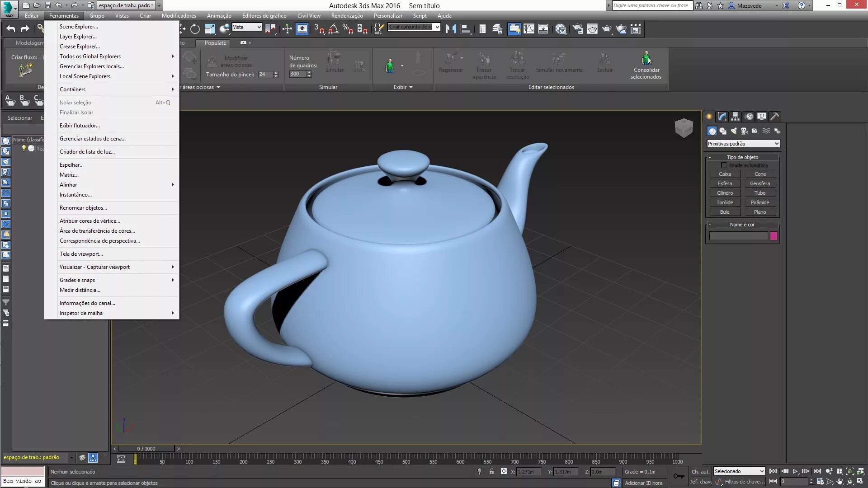Open the Primitivas padrão dropdown

click(x=743, y=144)
